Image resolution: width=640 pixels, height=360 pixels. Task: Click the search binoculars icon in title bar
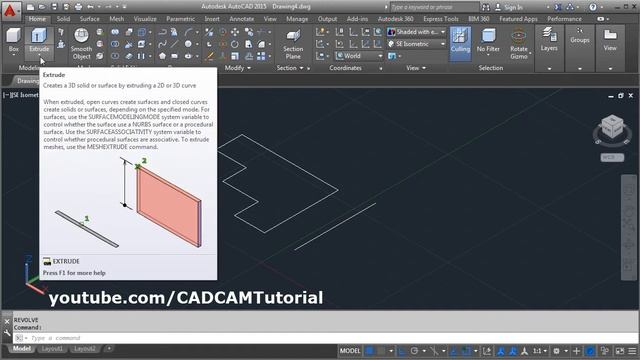click(486, 7)
